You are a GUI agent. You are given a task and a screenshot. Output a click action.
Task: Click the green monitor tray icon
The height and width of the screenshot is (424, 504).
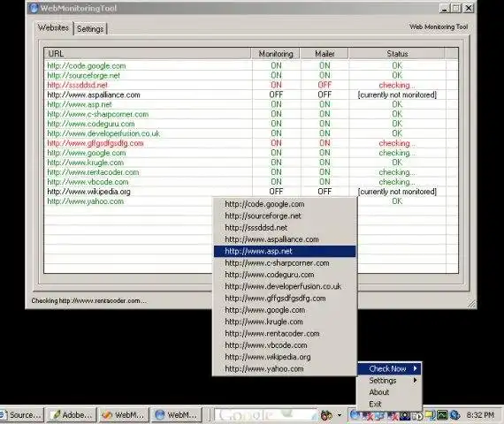coord(442,415)
